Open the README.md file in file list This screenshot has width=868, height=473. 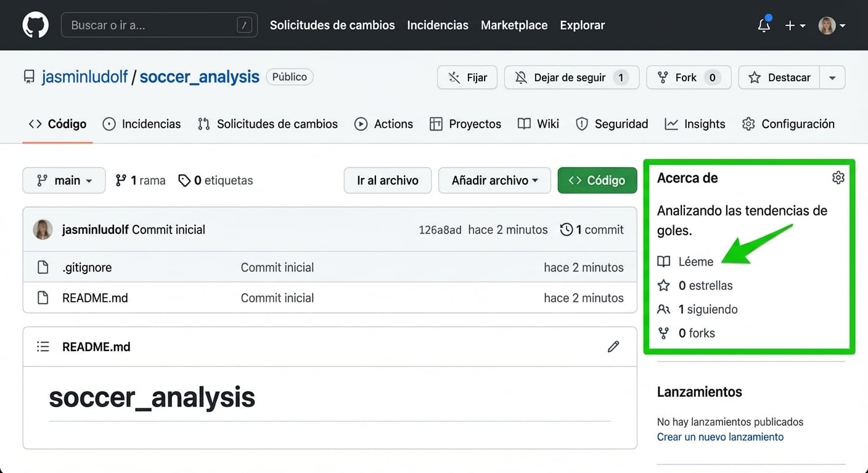coord(95,298)
